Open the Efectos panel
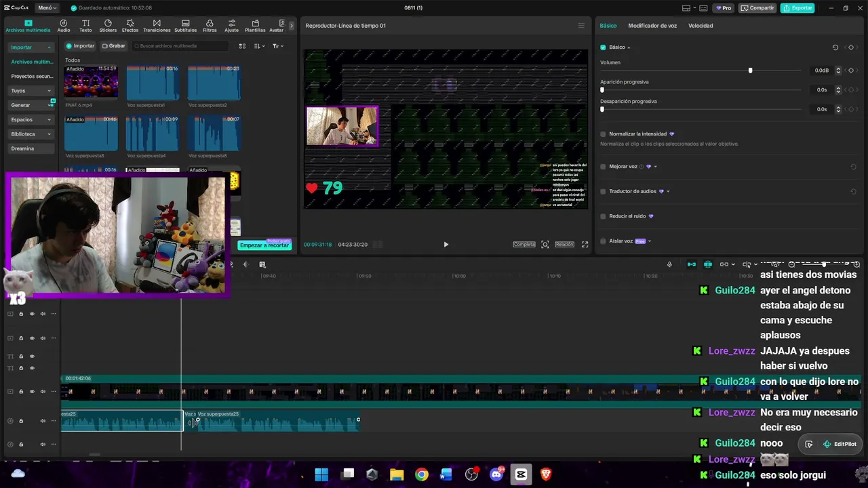Image resolution: width=868 pixels, height=488 pixels. pyautogui.click(x=130, y=26)
